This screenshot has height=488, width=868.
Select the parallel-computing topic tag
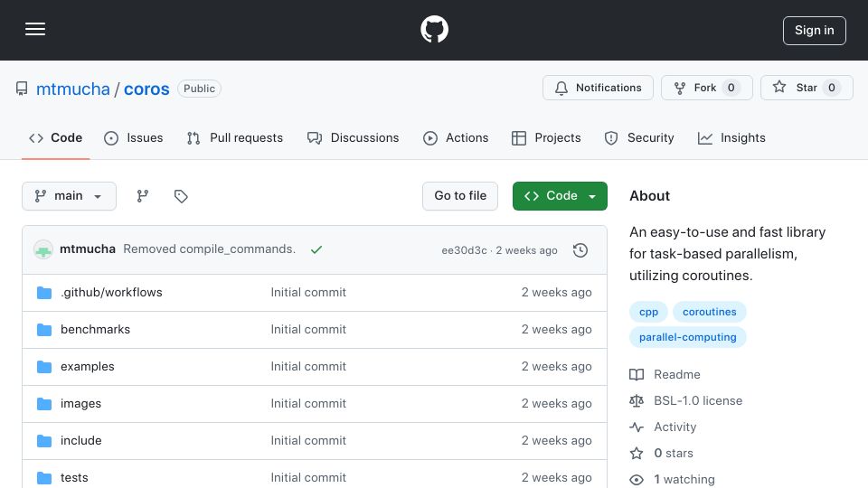pos(688,337)
